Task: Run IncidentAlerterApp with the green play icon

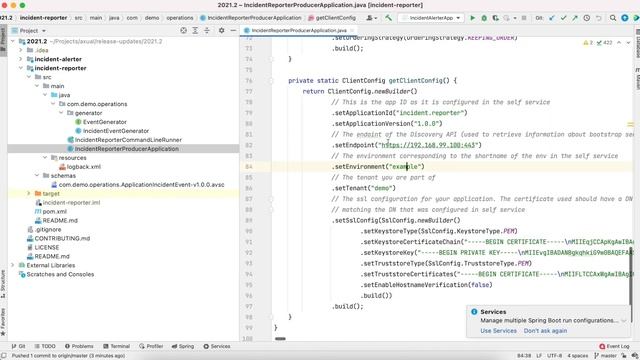Action: click(x=473, y=18)
